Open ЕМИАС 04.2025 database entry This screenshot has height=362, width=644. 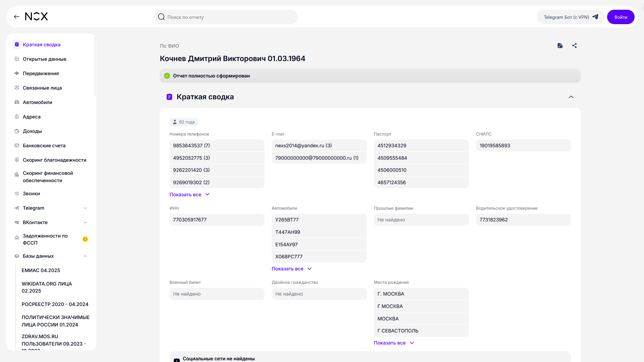tap(41, 270)
